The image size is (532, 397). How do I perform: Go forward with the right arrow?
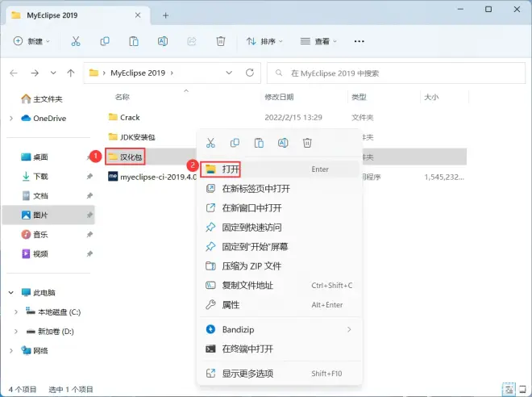(35, 73)
